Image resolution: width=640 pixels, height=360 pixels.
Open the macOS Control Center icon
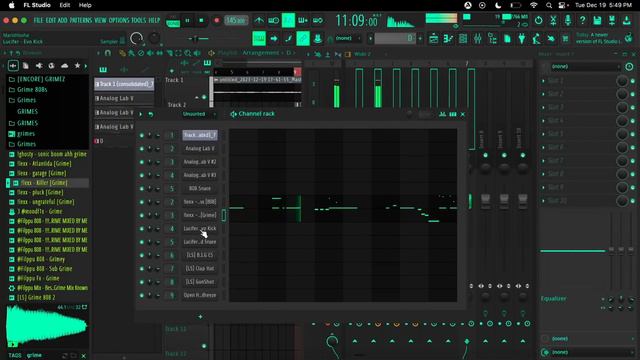coord(563,5)
